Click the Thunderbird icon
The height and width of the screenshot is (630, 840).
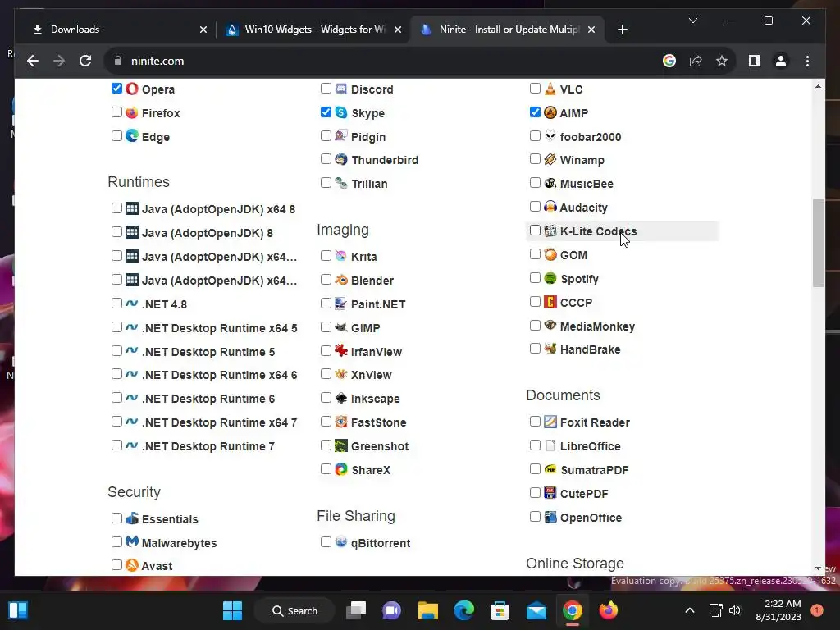[341, 160]
